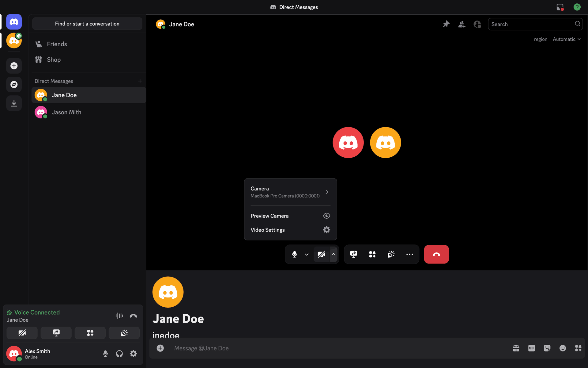Open Video Settings menu entry
This screenshot has width=588, height=368.
[290, 230]
